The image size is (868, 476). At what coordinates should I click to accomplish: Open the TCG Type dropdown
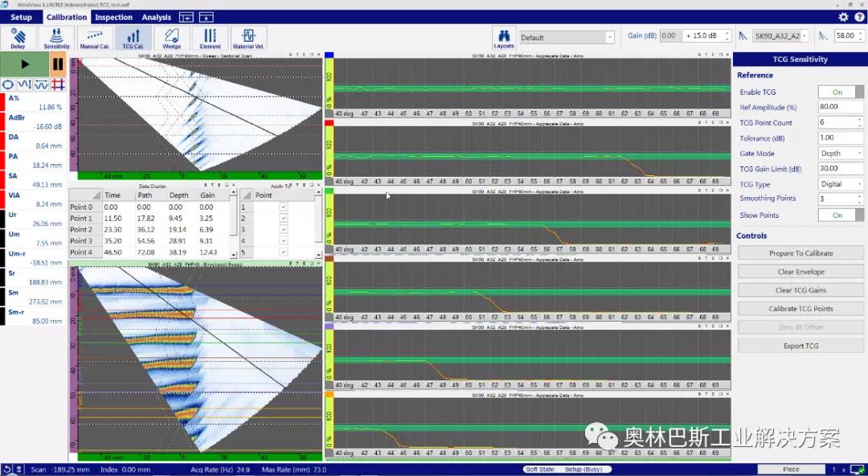(x=841, y=184)
